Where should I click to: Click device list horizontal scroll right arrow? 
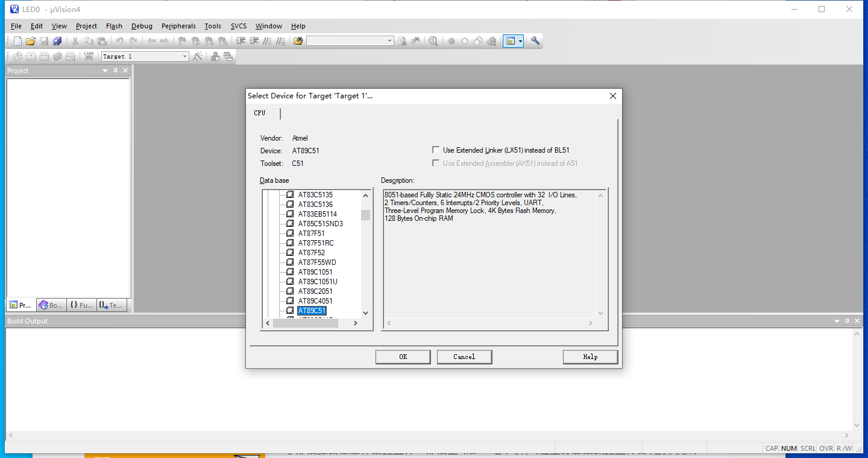click(x=356, y=323)
